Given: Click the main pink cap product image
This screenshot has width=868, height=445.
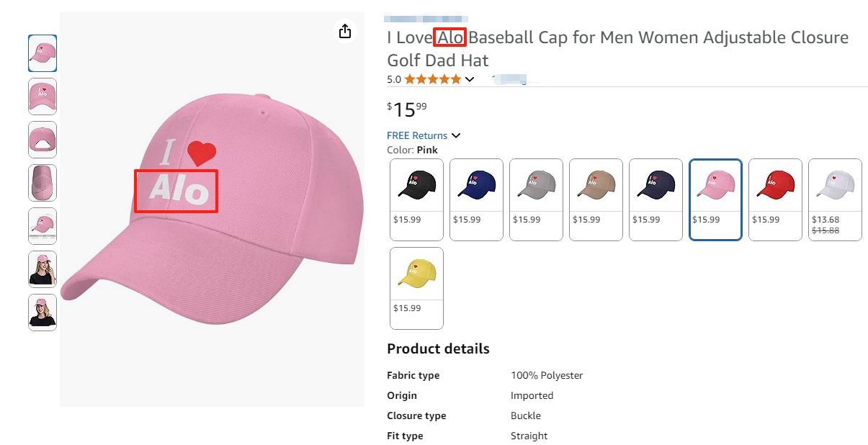Looking at the screenshot, I should [x=212, y=209].
